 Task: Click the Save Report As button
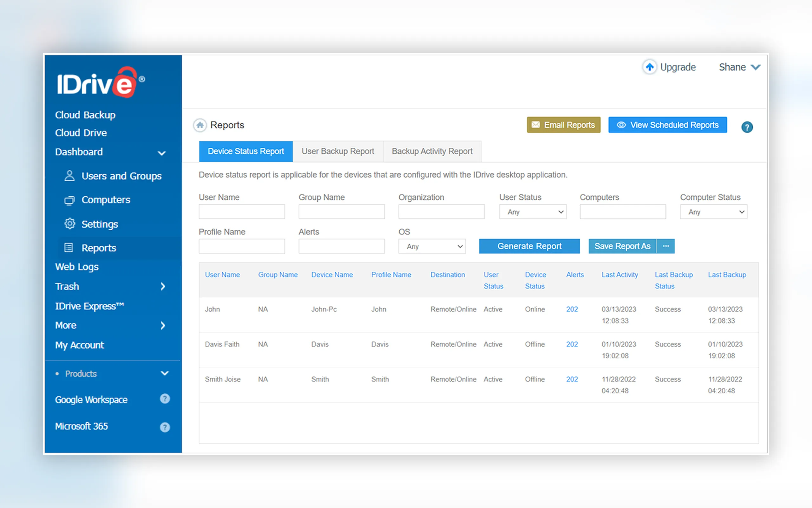(622, 246)
